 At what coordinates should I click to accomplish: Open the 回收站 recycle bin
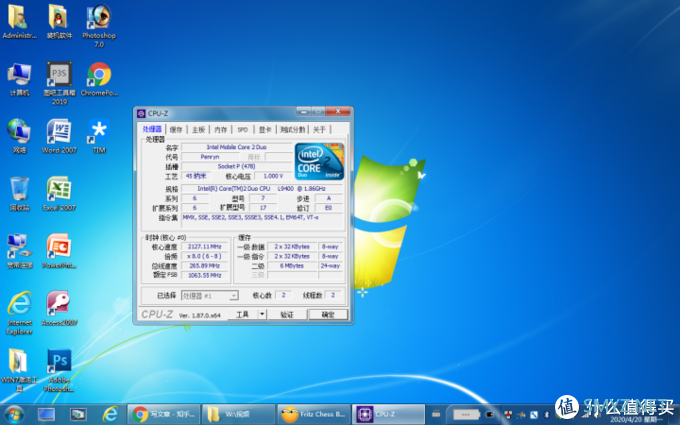pyautogui.click(x=20, y=194)
